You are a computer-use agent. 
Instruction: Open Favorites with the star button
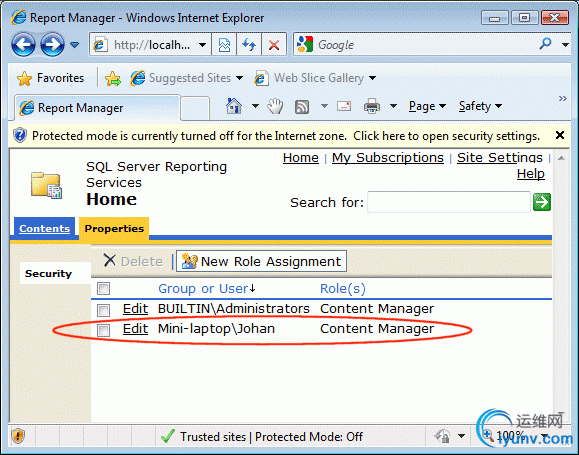tap(51, 78)
